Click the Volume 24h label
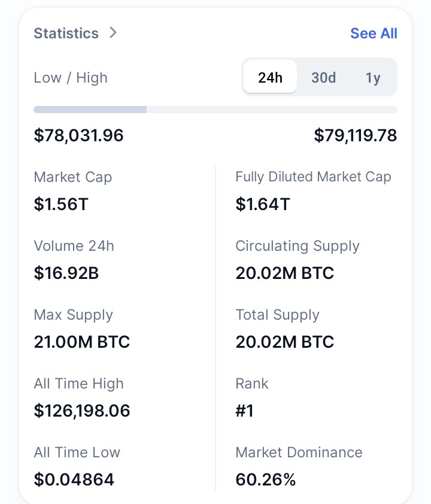The image size is (431, 504). point(74,246)
